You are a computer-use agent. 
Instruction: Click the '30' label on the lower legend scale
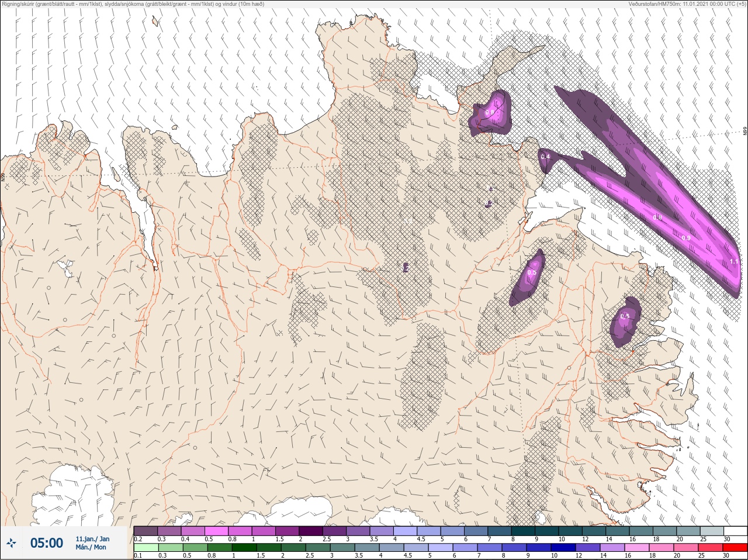click(x=727, y=556)
